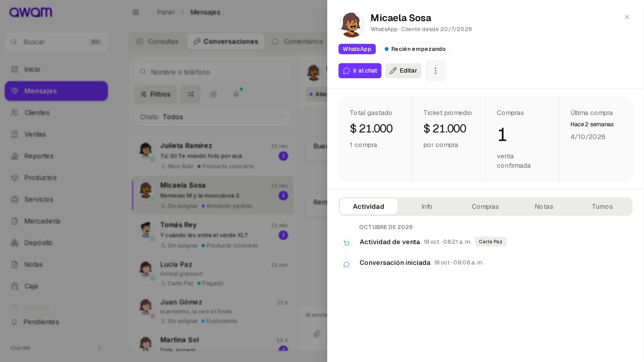This screenshot has height=362, width=644.
Task: Click the awam logo
Action: [31, 12]
